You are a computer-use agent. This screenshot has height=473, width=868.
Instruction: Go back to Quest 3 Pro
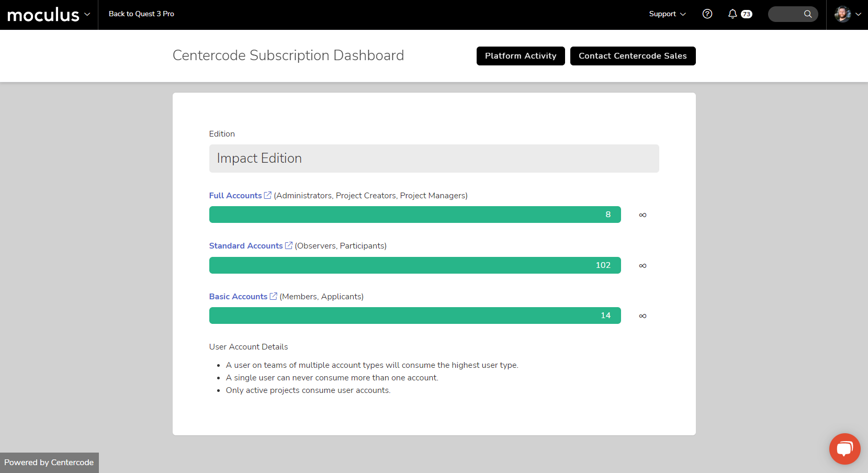pyautogui.click(x=141, y=14)
